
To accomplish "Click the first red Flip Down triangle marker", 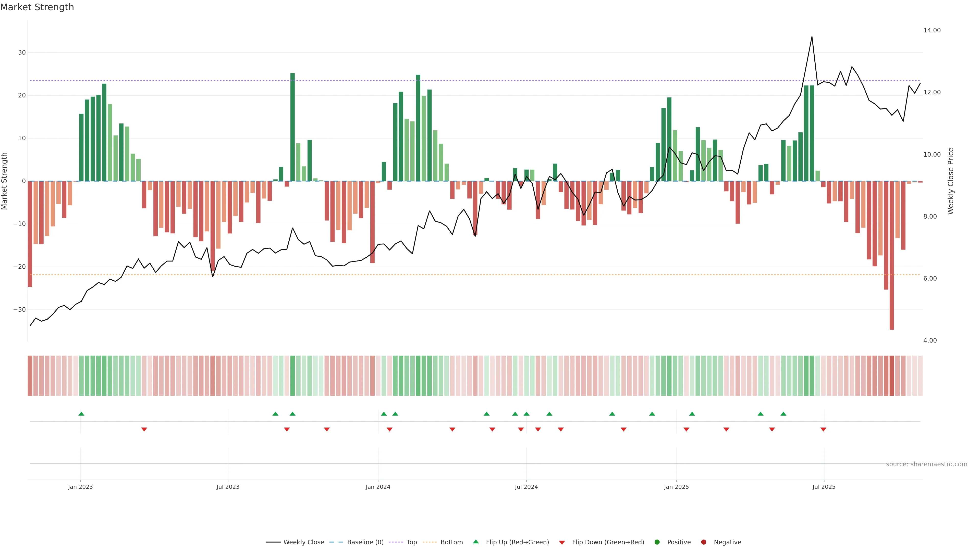I will click(x=144, y=429).
